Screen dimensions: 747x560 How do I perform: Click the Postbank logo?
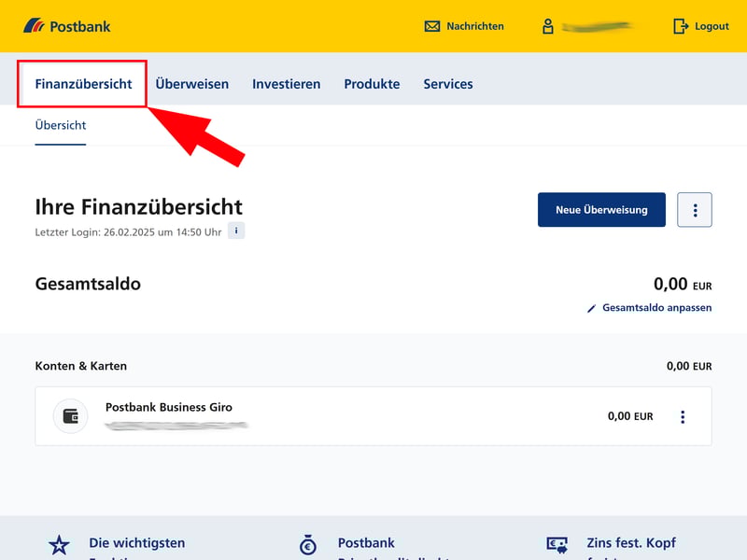(66, 26)
